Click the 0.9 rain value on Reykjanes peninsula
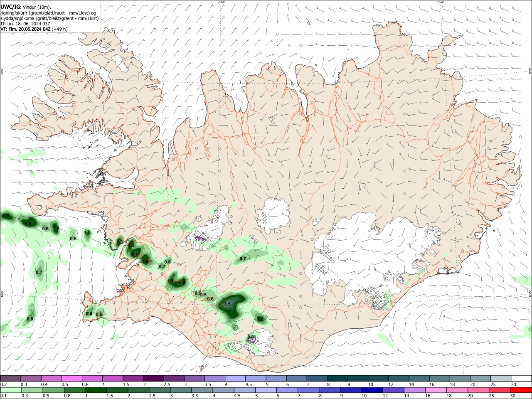The height and width of the screenshot is (399, 532). pos(89,314)
